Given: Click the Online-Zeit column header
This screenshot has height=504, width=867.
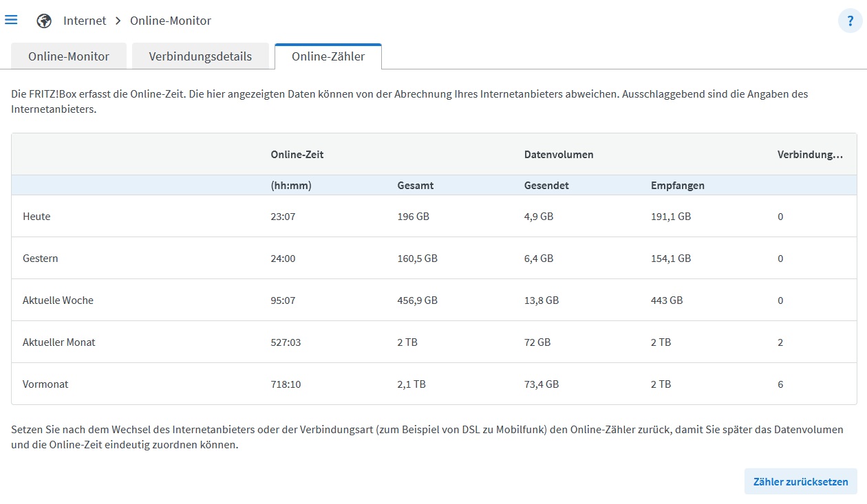Looking at the screenshot, I should [x=297, y=155].
